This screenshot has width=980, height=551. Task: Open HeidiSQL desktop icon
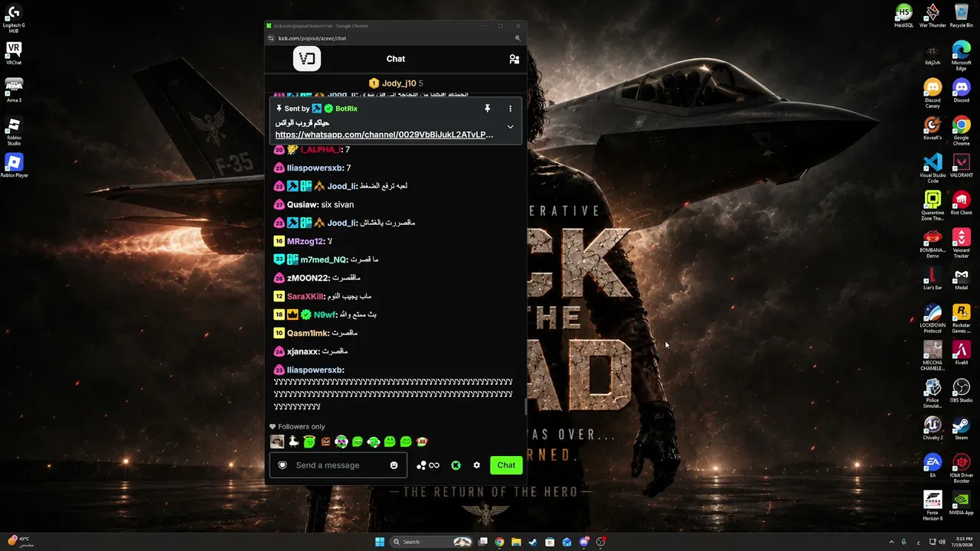click(x=904, y=16)
